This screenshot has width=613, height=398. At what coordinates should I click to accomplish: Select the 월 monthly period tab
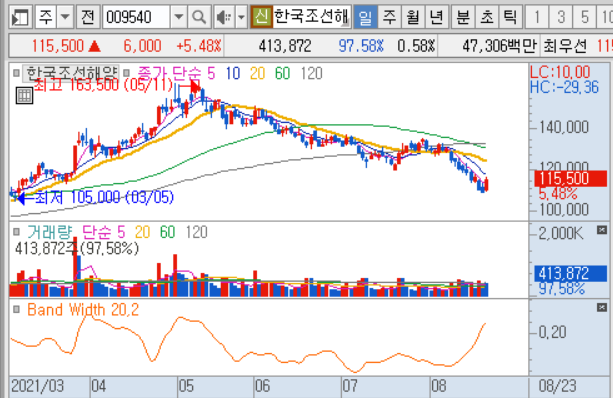[412, 17]
